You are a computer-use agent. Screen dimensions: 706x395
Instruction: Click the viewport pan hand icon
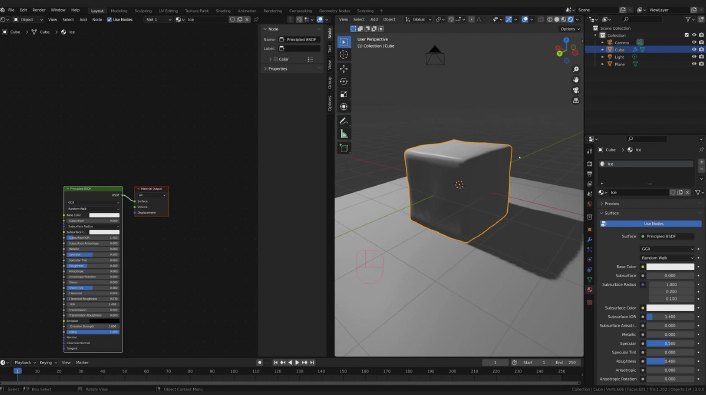click(576, 80)
